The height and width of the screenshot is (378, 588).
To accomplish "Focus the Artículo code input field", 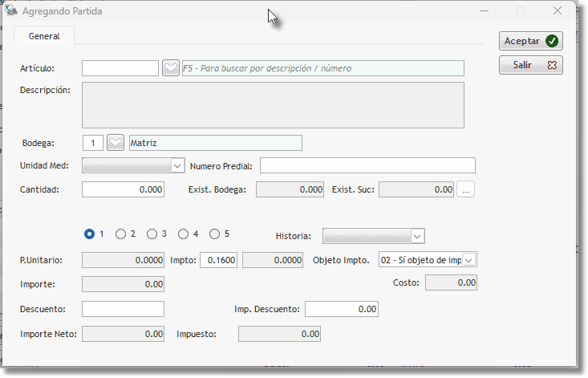I will [x=120, y=68].
